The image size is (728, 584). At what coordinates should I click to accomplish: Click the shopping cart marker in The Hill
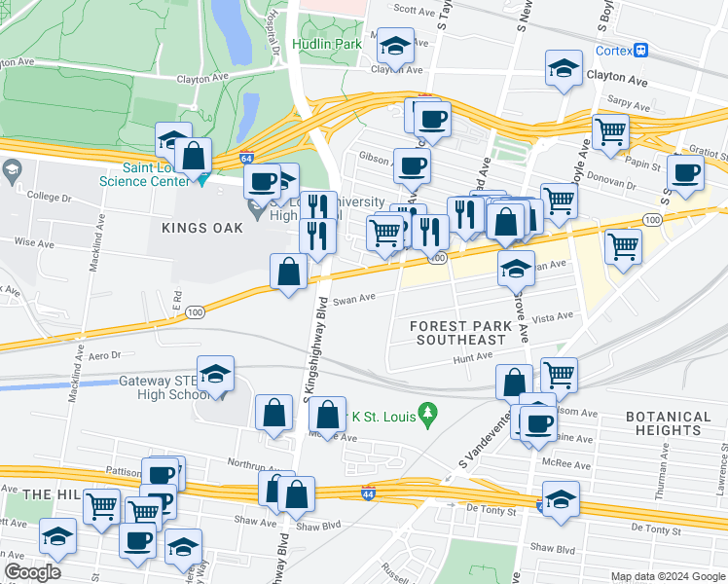pyautogui.click(x=101, y=507)
